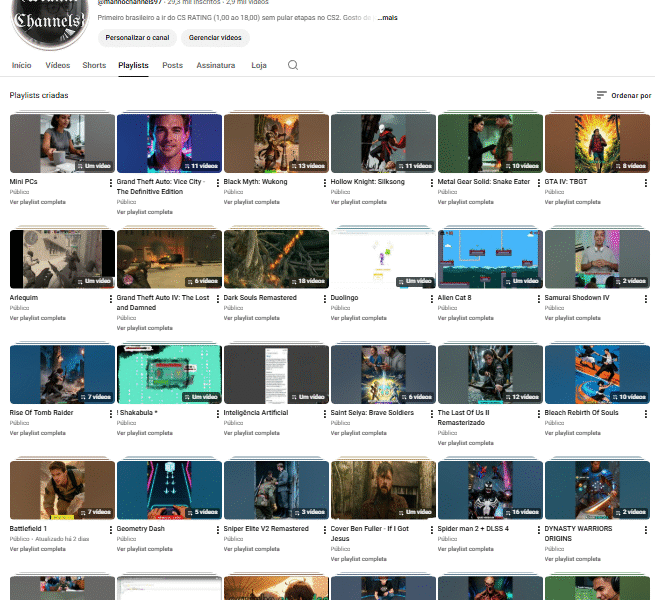
Task: Open the Spider man 2 + DLSS 4 thumbnail
Action: click(490, 490)
